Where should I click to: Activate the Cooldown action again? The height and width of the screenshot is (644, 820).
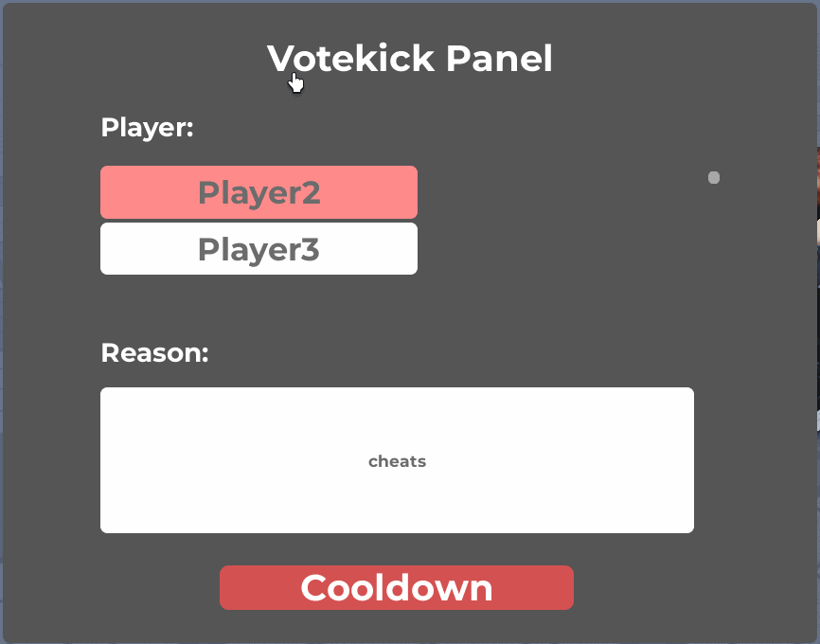tap(396, 587)
